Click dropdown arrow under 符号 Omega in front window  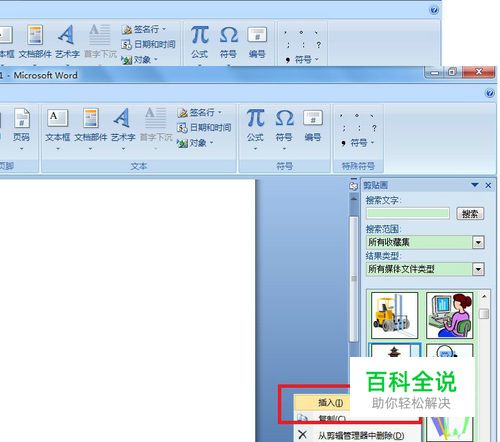click(284, 149)
